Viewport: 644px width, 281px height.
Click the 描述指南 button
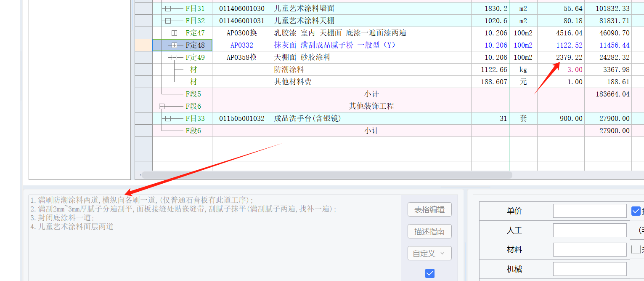[429, 231]
